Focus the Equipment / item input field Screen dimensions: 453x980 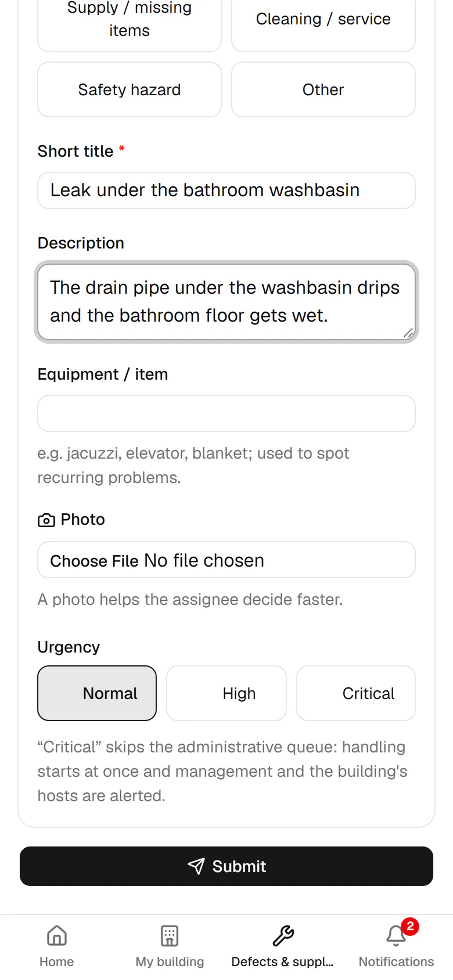(x=227, y=413)
